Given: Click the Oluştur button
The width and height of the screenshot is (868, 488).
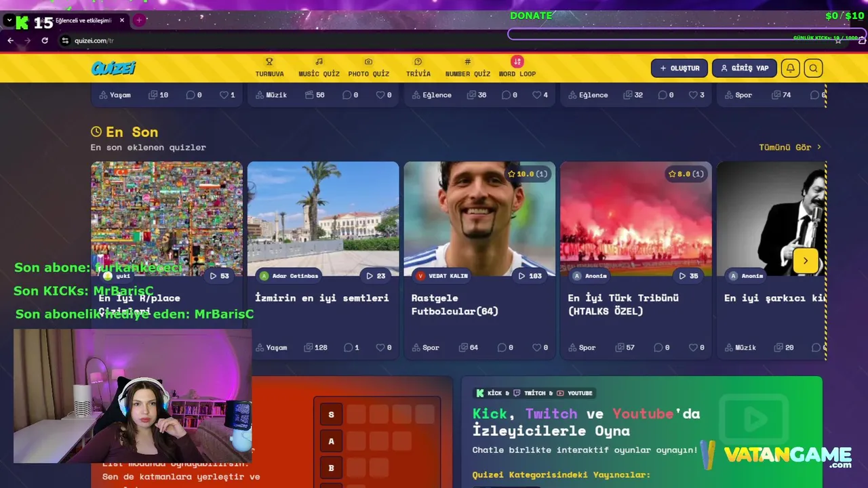Looking at the screenshot, I should pos(679,68).
